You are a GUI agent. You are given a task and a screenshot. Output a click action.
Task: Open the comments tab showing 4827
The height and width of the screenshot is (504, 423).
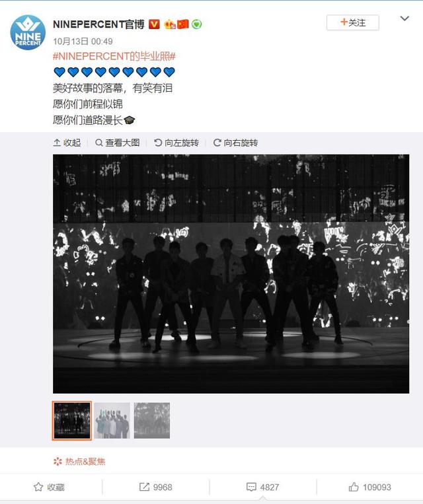[x=262, y=487]
